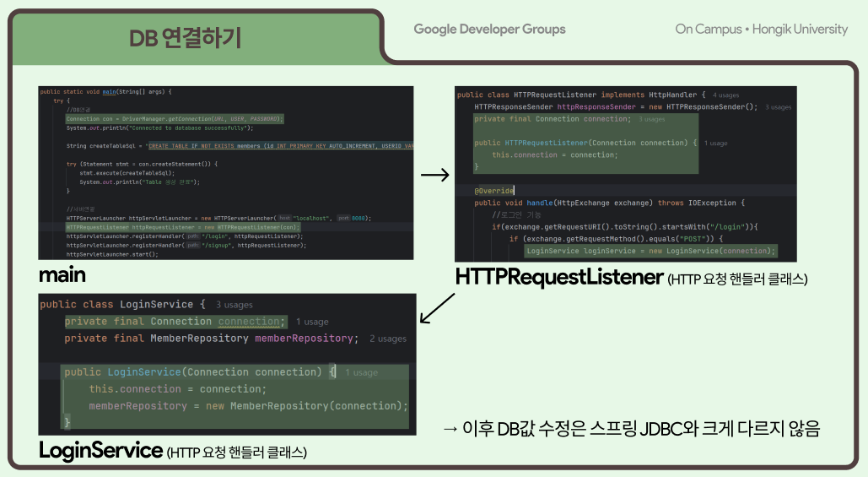
Task: Click the "Google Developer Groups" header text
Action: click(489, 30)
